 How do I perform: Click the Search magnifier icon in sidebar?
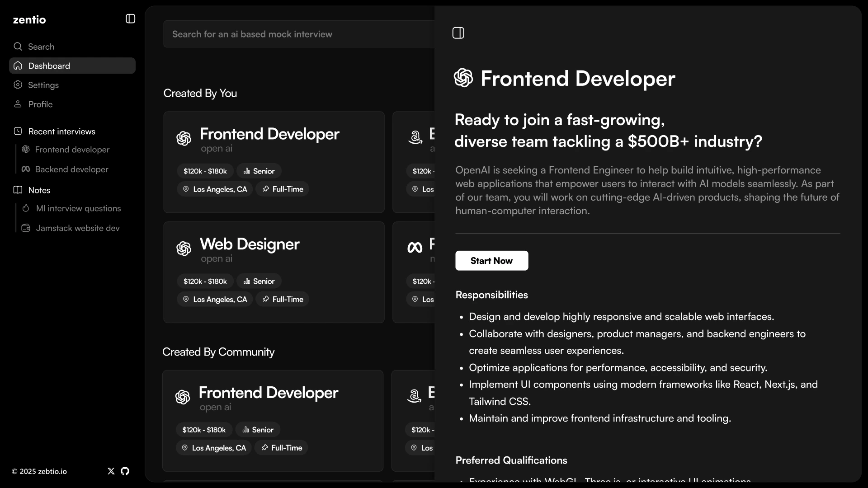[18, 47]
